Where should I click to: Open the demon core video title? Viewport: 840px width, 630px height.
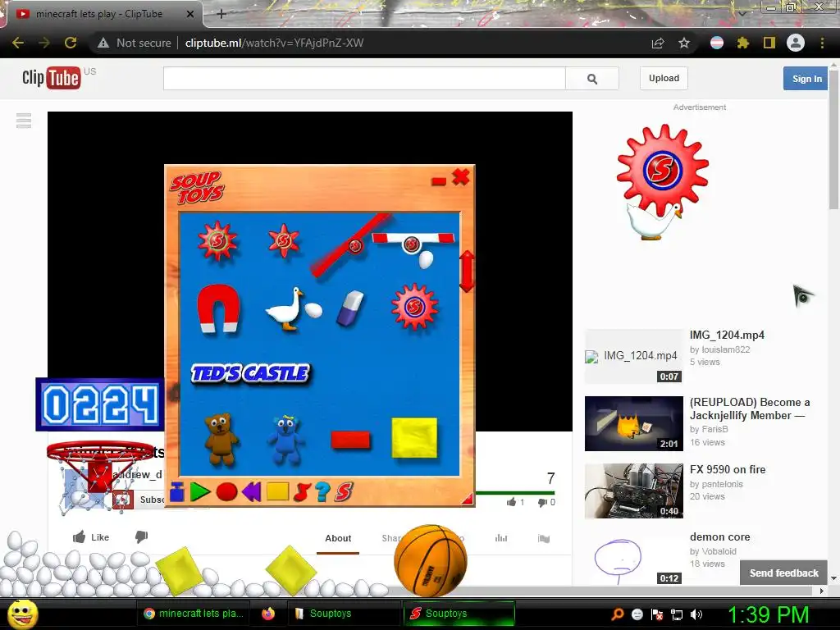pyautogui.click(x=720, y=536)
